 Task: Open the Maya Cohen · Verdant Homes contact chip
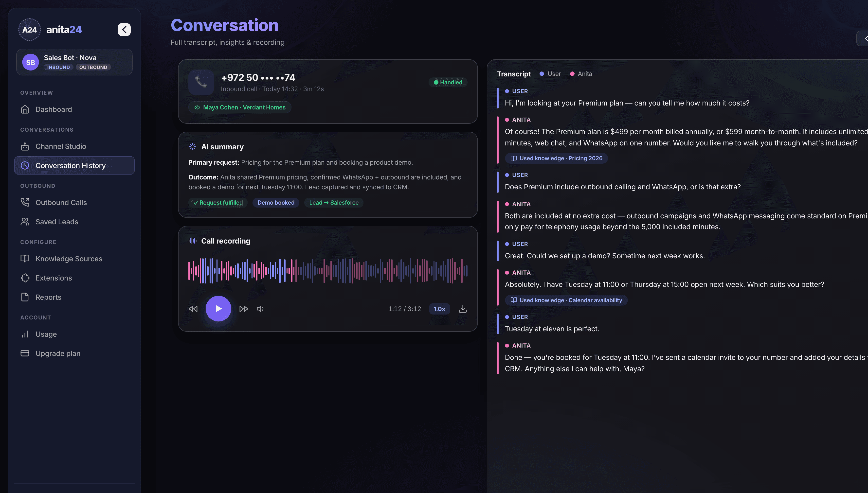click(240, 108)
